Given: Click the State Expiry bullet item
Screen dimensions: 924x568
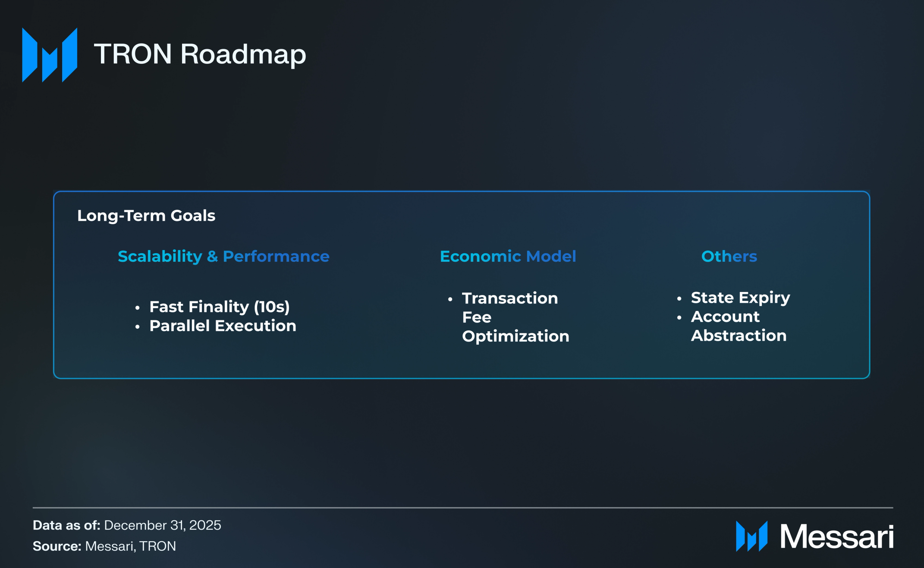Looking at the screenshot, I should [740, 298].
